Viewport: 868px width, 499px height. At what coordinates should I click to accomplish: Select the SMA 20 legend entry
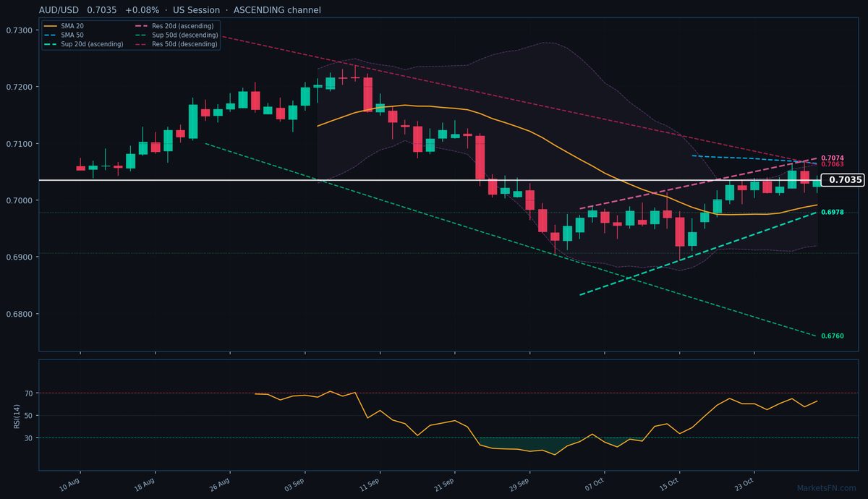(64, 26)
